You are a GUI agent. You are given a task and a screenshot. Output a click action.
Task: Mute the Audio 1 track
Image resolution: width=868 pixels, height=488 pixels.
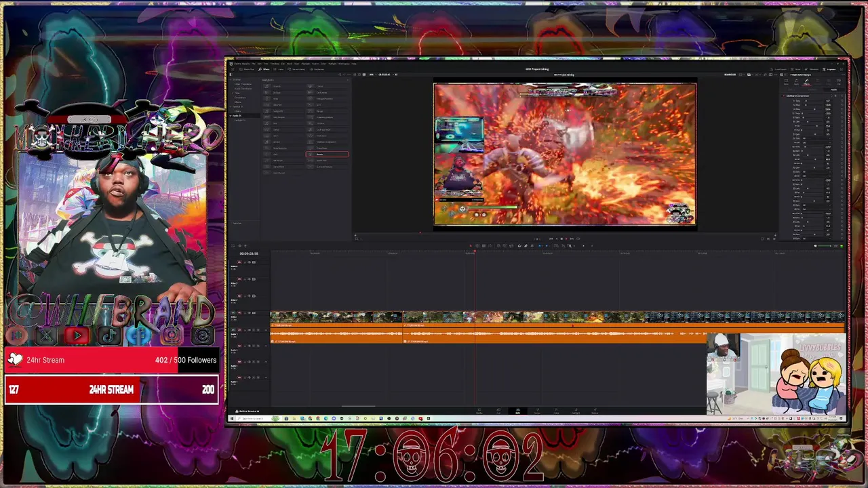point(258,330)
